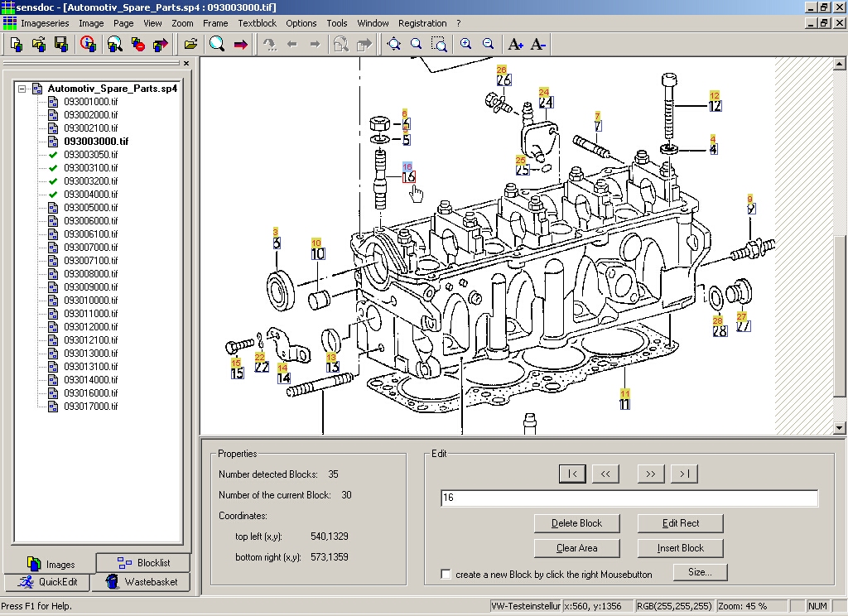Screen dimensions: 848x616
Task: Click the open folder toolbar icon
Action: [x=190, y=44]
